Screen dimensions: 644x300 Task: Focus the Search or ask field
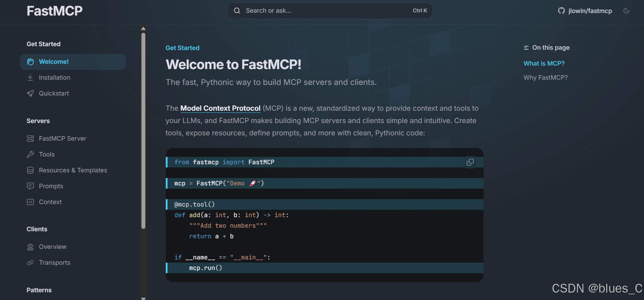click(330, 11)
